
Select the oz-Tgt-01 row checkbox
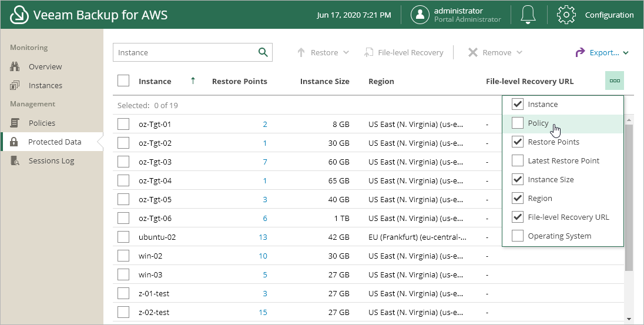point(123,124)
